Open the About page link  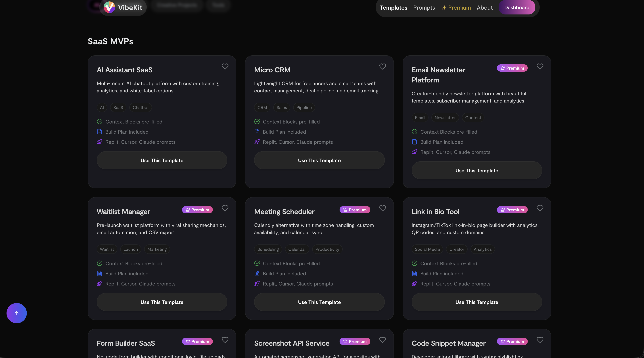tap(484, 7)
